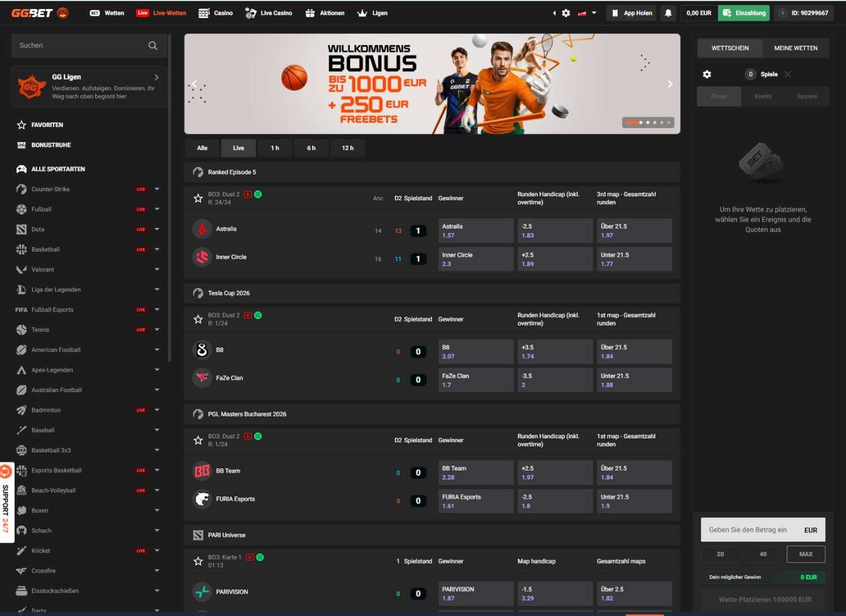Favorite the Astralis vs Inner Circle match
The image size is (846, 616).
pos(198,199)
